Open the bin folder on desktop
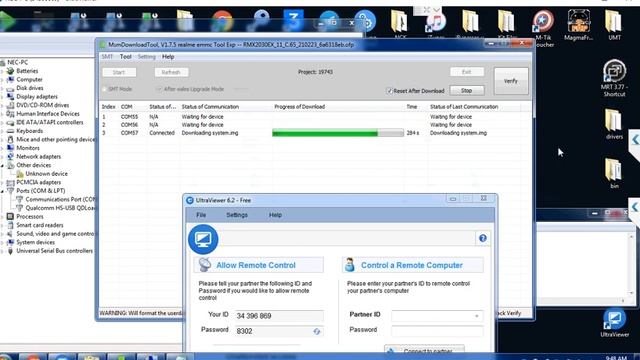640x360 pixels. [614, 173]
